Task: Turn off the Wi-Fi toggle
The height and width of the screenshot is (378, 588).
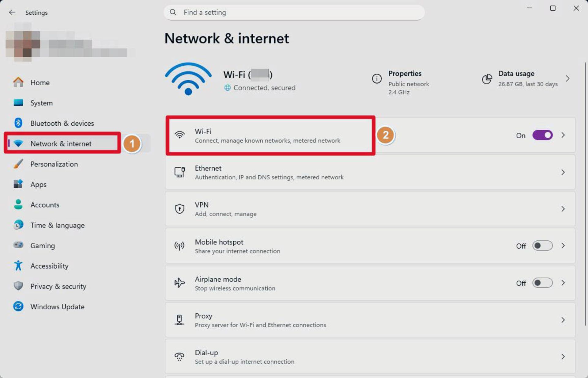Action: (542, 135)
